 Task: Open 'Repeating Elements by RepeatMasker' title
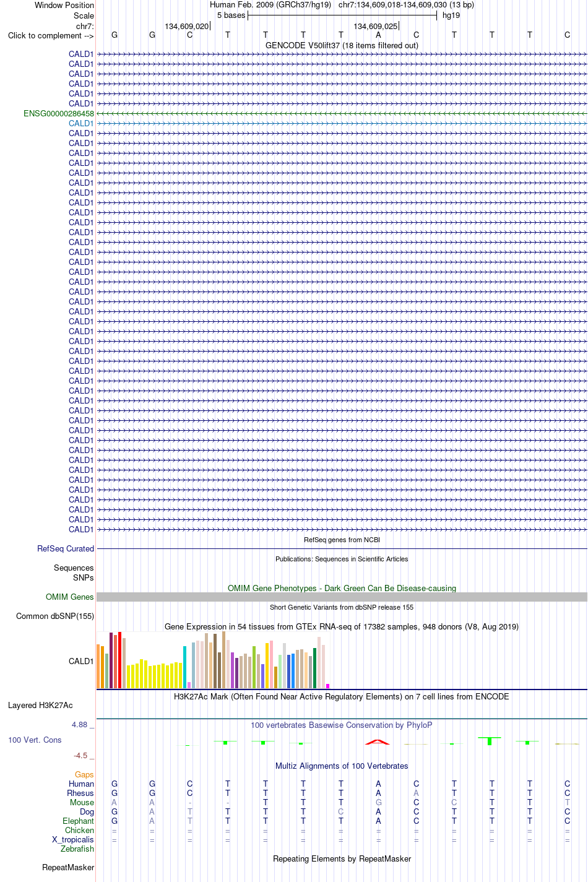point(342,858)
